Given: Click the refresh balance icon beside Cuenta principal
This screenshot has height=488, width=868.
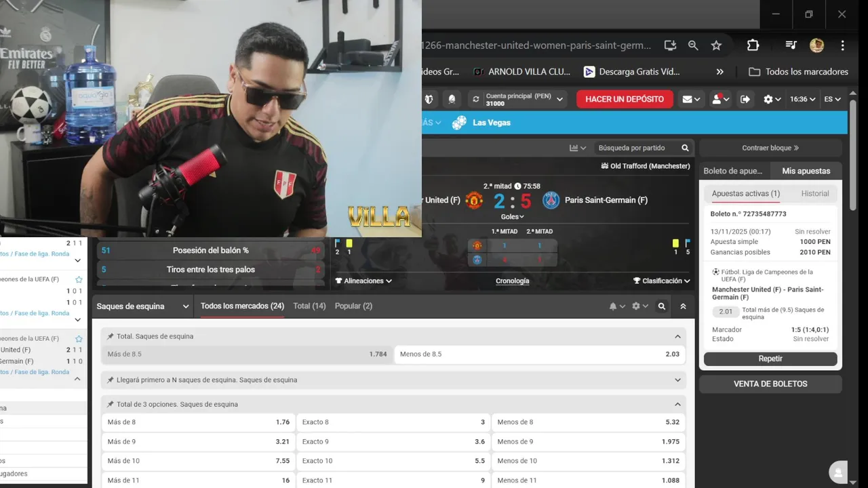Looking at the screenshot, I should 475,99.
